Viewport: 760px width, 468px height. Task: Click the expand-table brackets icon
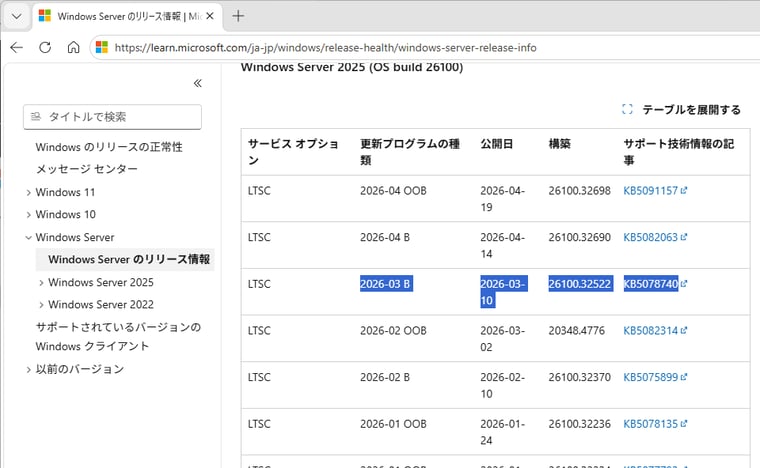pyautogui.click(x=627, y=109)
